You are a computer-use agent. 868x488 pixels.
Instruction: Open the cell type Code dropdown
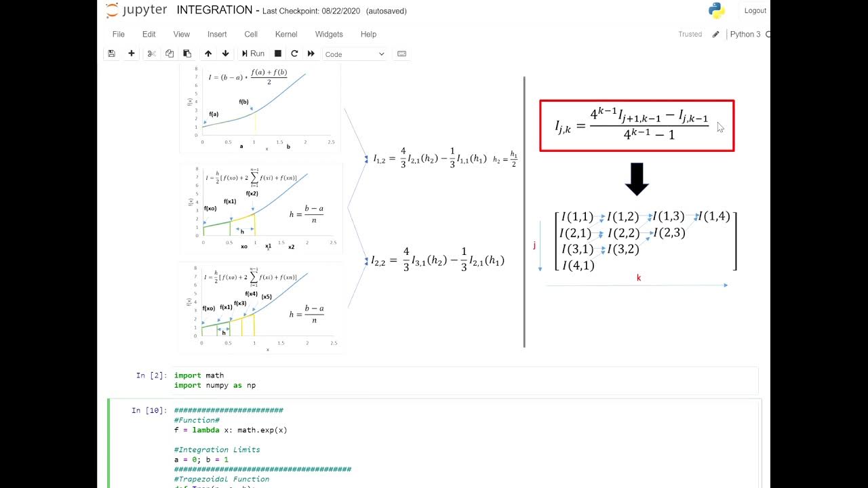pyautogui.click(x=355, y=54)
